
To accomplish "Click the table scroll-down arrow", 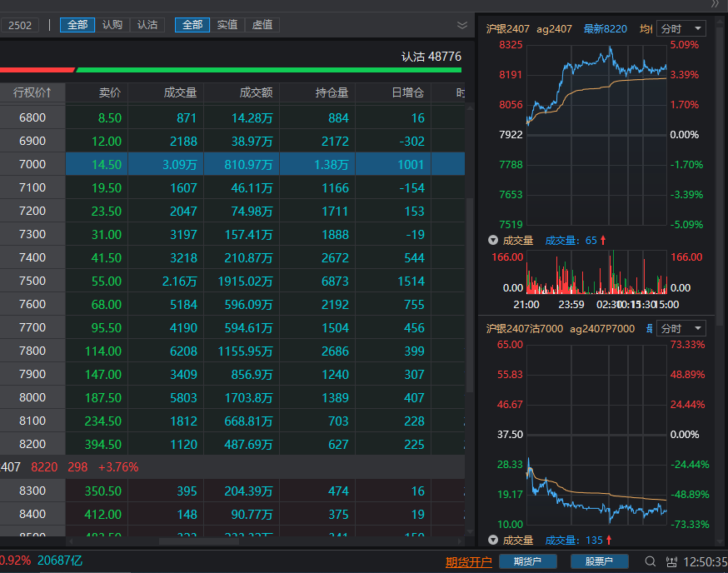I will (x=470, y=532).
